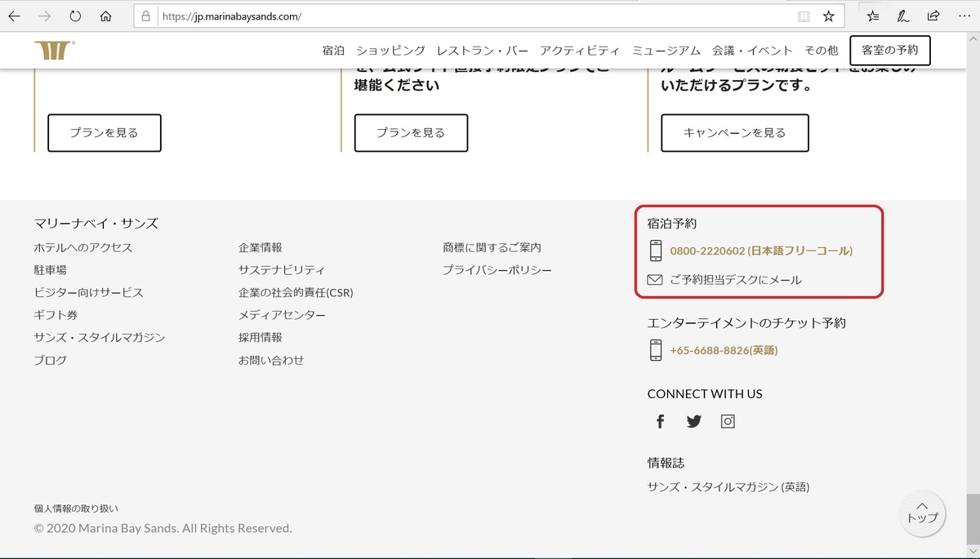Click the browser Back arrow

click(15, 16)
